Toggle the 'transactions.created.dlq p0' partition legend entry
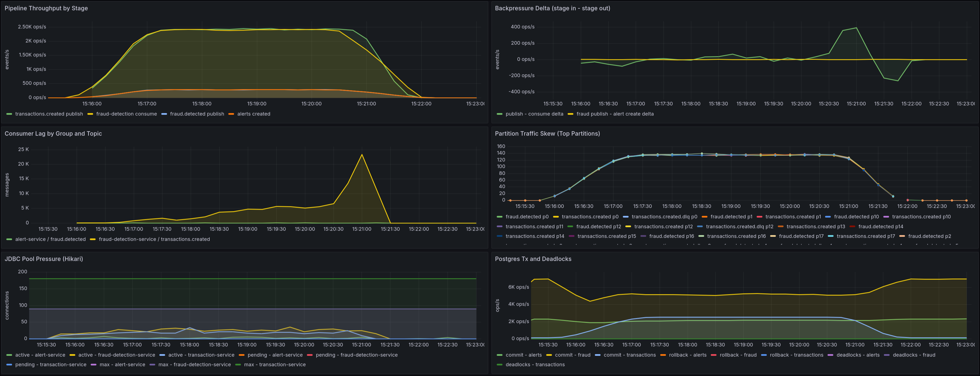Screen dimensions: 980x376 664,217
